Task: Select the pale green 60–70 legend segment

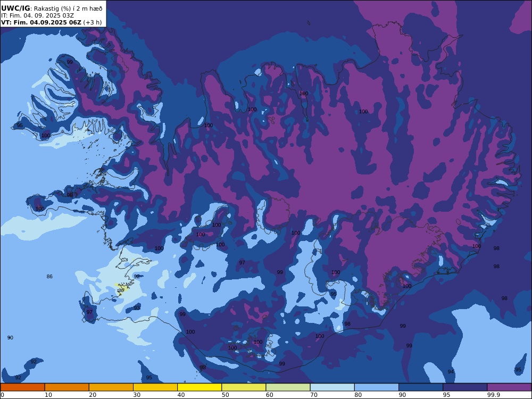Action: [288, 387]
